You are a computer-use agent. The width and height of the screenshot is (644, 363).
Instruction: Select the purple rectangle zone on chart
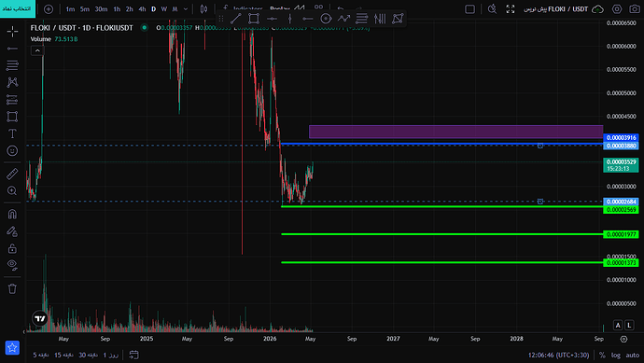pyautogui.click(x=455, y=132)
